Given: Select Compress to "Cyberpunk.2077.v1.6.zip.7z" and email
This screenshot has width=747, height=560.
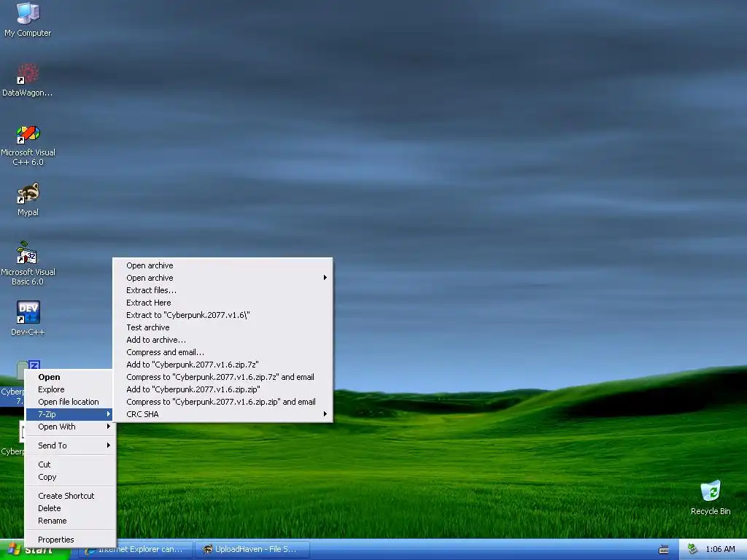Looking at the screenshot, I should 222,377.
